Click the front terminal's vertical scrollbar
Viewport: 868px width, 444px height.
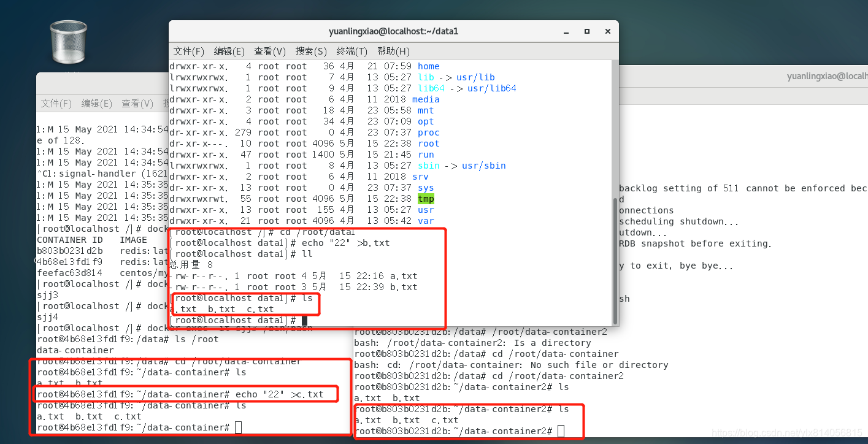point(615,260)
